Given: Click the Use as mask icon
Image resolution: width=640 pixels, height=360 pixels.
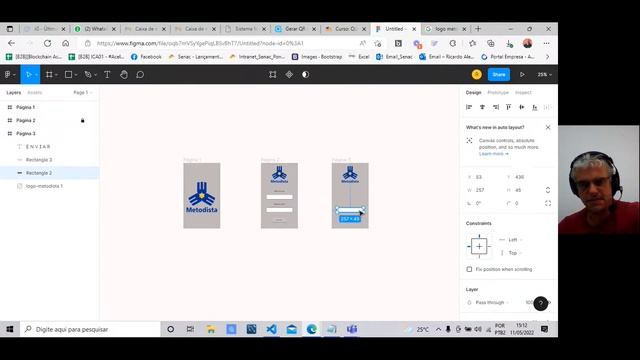Looking at the screenshot, I should click(x=305, y=75).
